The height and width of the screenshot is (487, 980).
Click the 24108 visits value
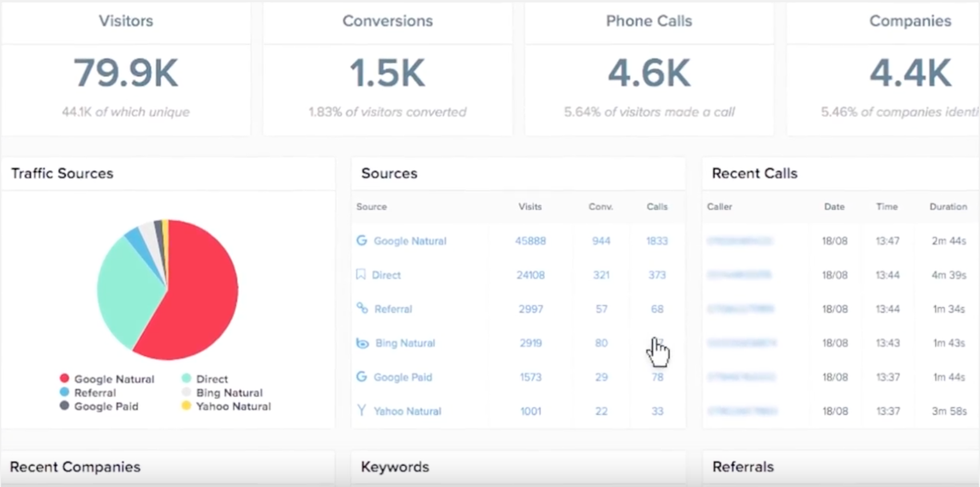click(531, 275)
